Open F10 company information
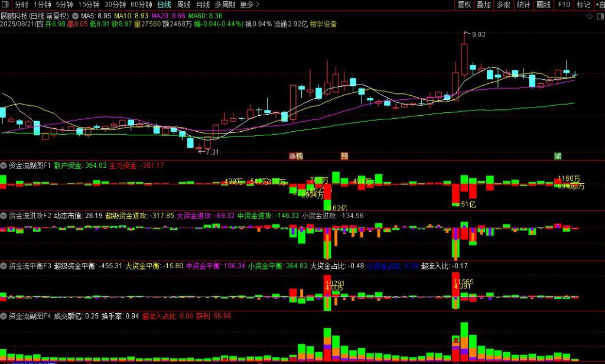605x364 pixels. coord(564,5)
